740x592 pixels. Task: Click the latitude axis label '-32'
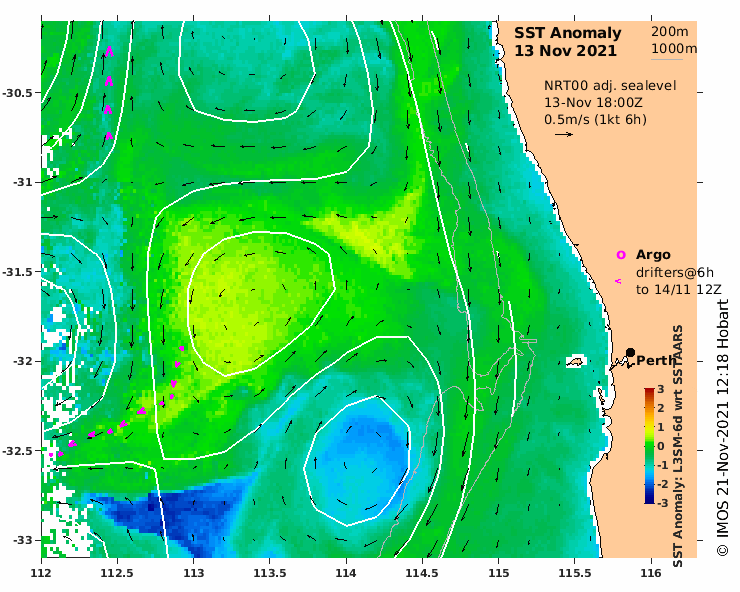tap(23, 361)
